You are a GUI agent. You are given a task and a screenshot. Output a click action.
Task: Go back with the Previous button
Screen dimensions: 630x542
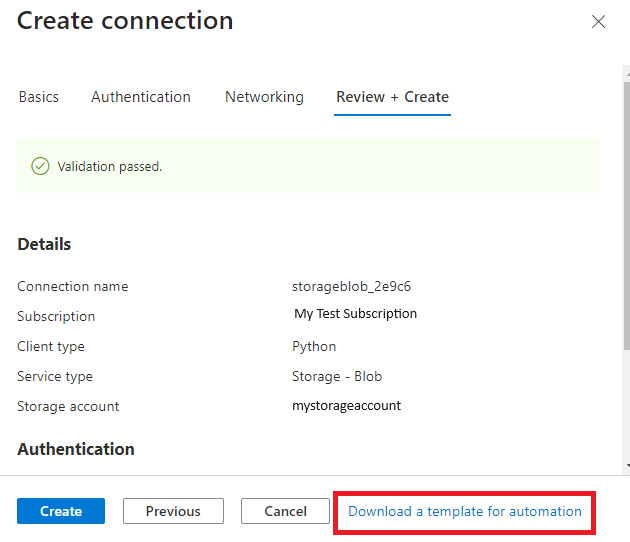click(173, 511)
